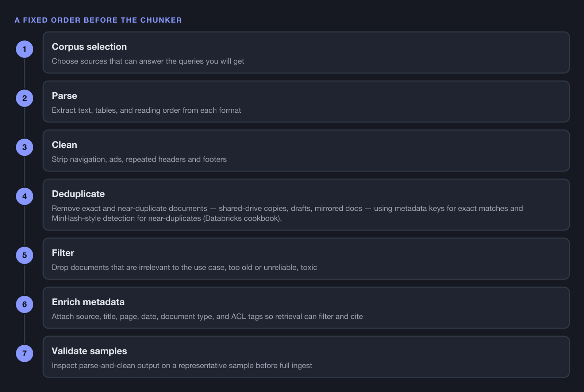Open the Corpus selection card
Screen dimensions: 584x392
(x=306, y=53)
